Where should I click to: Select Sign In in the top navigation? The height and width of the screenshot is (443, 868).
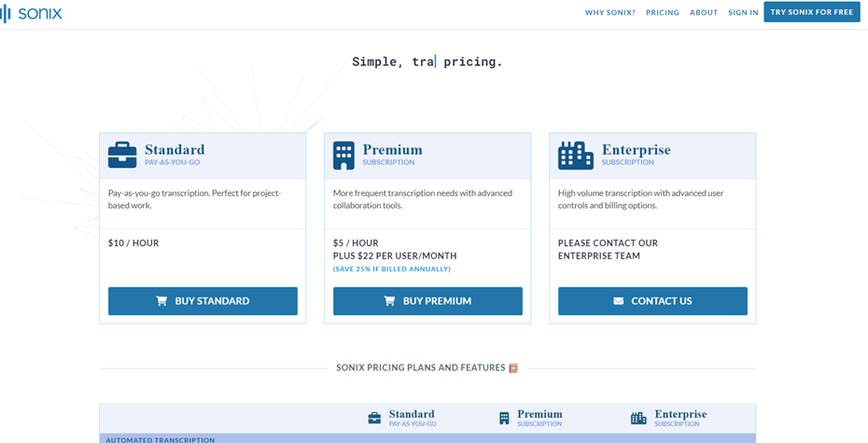(743, 13)
